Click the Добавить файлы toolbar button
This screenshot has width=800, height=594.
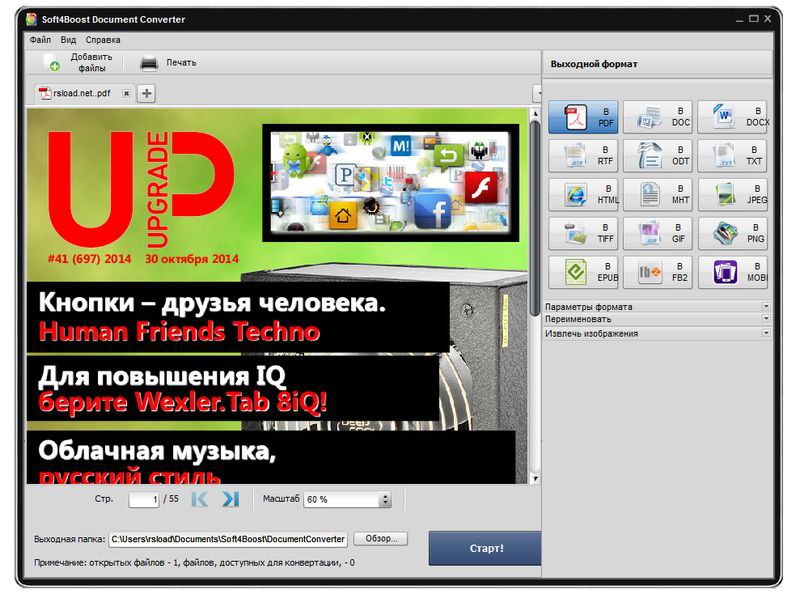click(x=78, y=62)
